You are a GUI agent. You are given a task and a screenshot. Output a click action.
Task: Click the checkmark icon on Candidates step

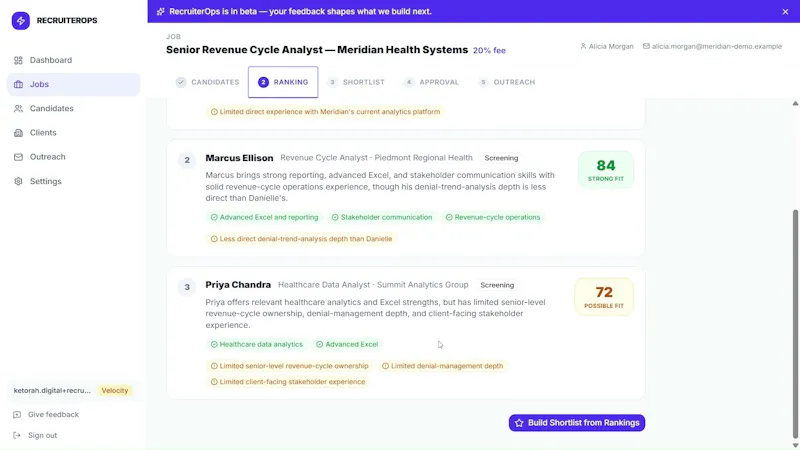(x=181, y=82)
